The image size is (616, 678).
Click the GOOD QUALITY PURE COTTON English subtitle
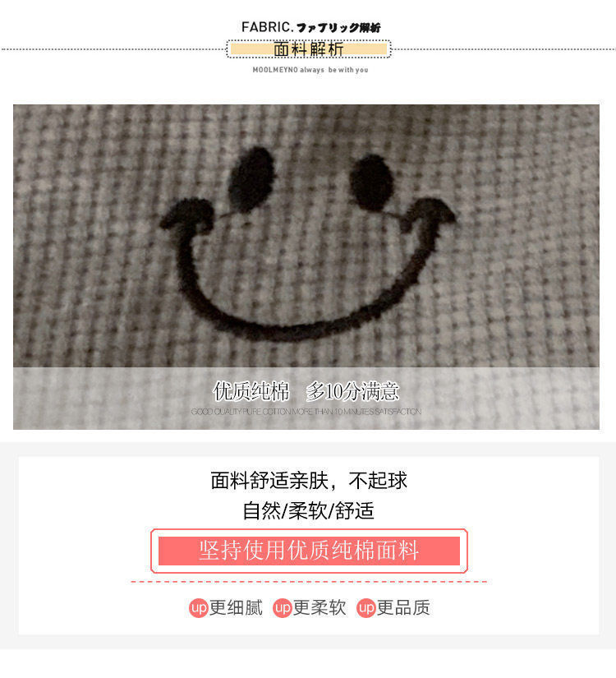pos(306,412)
